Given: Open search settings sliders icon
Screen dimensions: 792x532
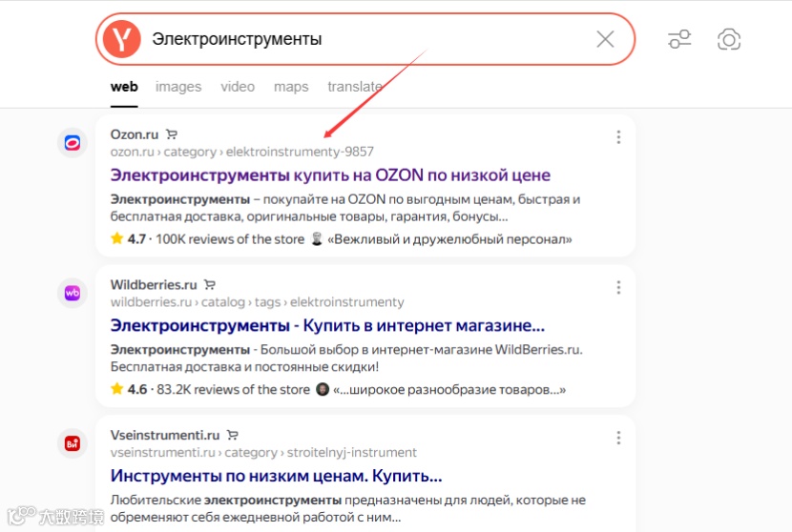Looking at the screenshot, I should (x=679, y=39).
